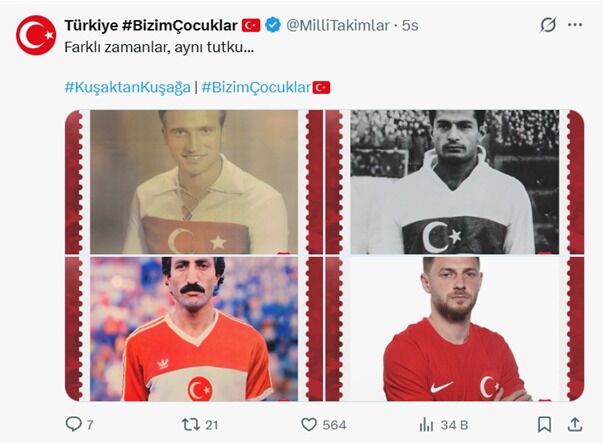Screen dimensions: 605x443
Task: Click the blue verified badge
Action: click(x=273, y=25)
